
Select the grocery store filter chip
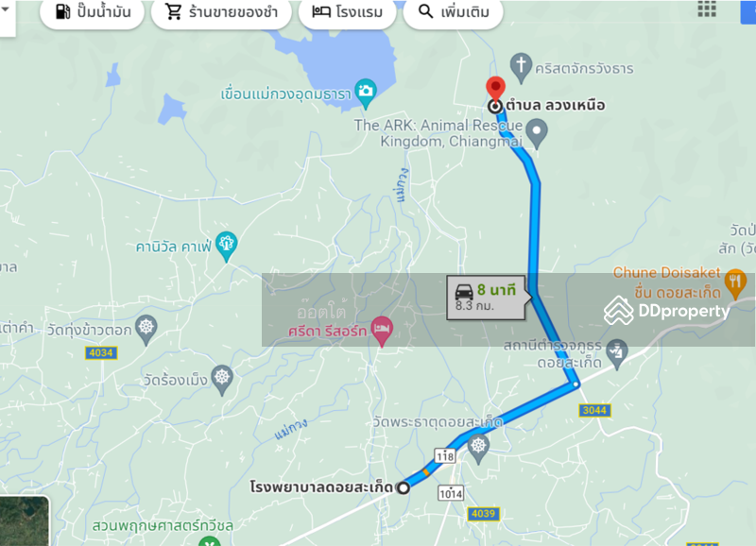pyautogui.click(x=221, y=12)
